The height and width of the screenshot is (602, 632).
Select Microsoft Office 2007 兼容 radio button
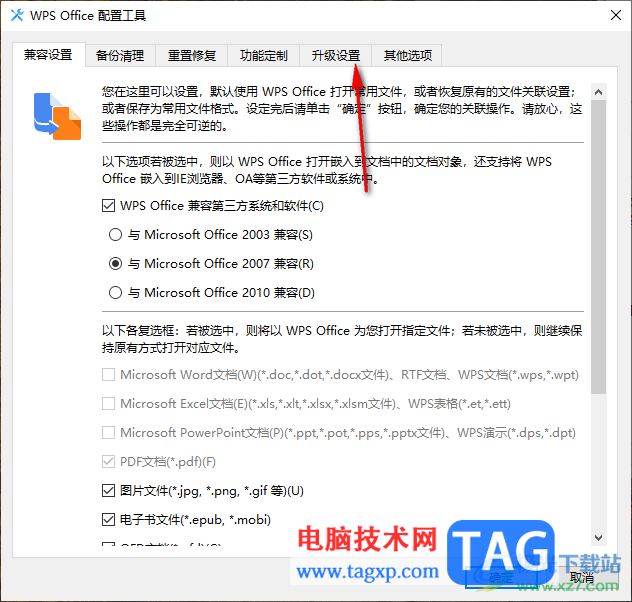[x=115, y=264]
